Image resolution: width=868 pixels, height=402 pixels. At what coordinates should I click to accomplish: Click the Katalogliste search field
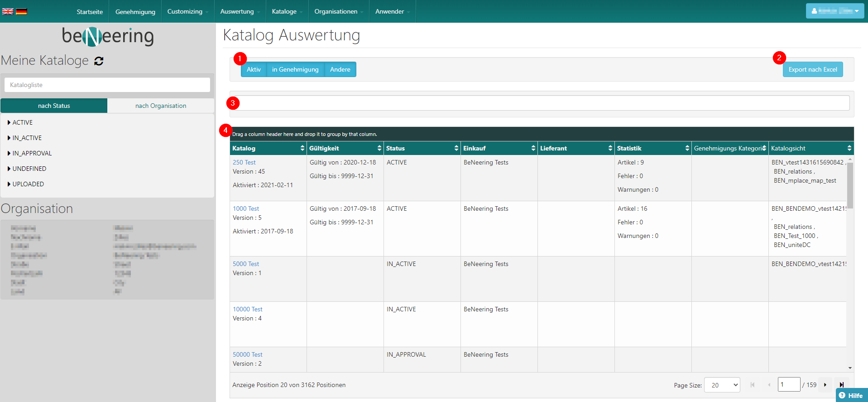(107, 85)
